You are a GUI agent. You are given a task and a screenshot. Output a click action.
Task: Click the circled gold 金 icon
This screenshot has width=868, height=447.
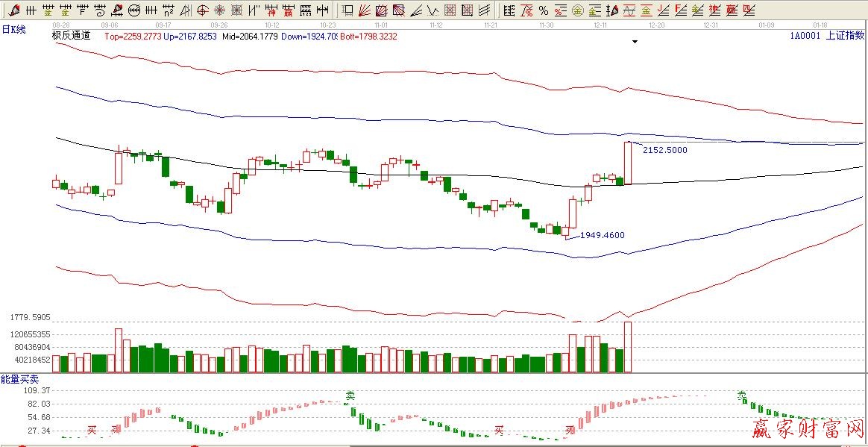577,10
